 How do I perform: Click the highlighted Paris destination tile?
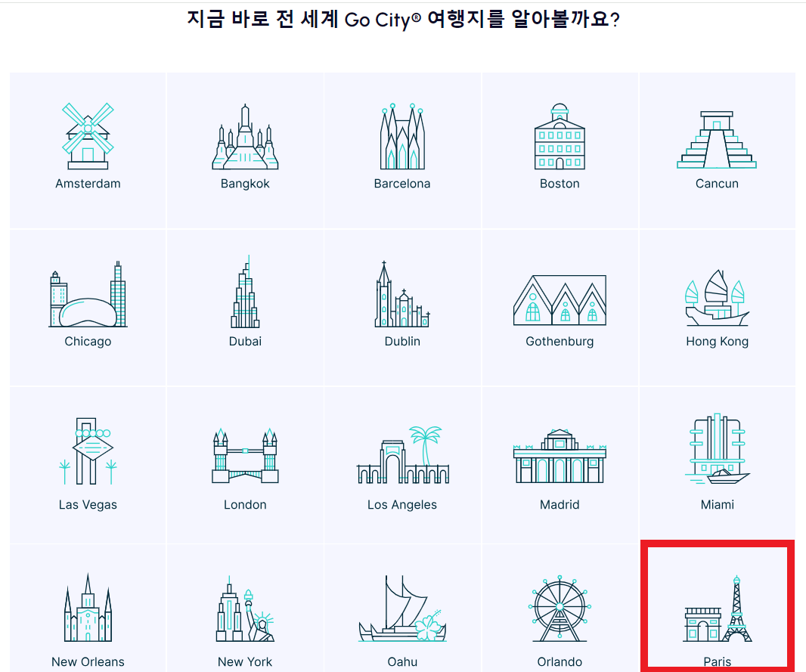717,606
